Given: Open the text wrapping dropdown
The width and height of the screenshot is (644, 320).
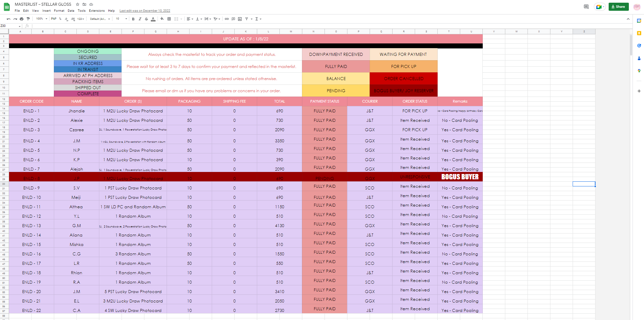Looking at the screenshot, I should pyautogui.click(x=208, y=19).
